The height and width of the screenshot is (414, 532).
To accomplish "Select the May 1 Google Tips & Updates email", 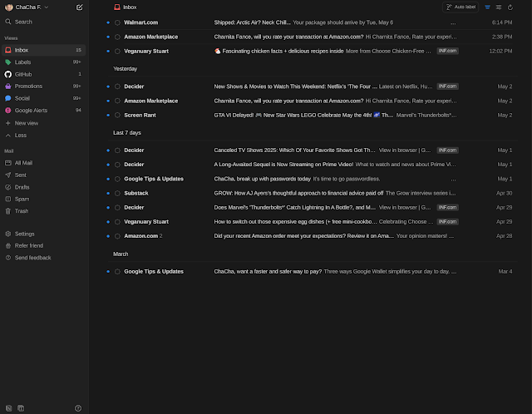I will pyautogui.click(x=117, y=180).
